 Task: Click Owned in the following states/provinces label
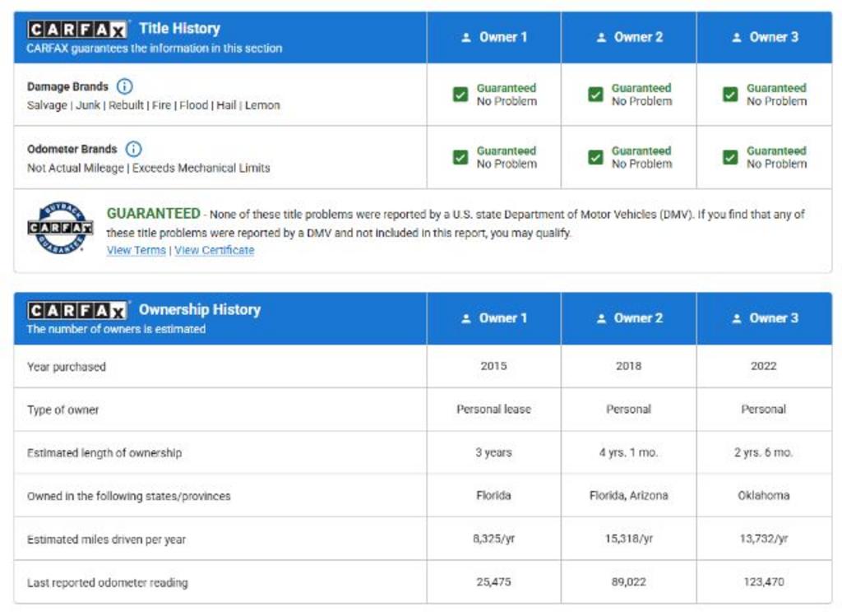click(x=129, y=496)
